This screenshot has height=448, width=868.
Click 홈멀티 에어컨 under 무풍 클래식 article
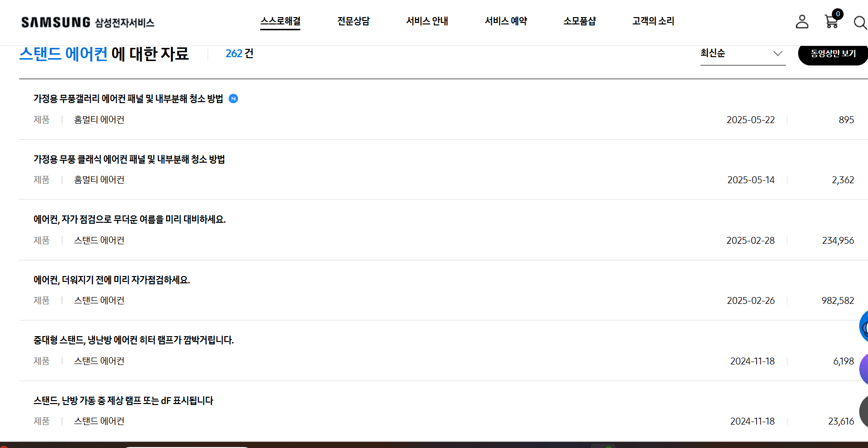99,180
